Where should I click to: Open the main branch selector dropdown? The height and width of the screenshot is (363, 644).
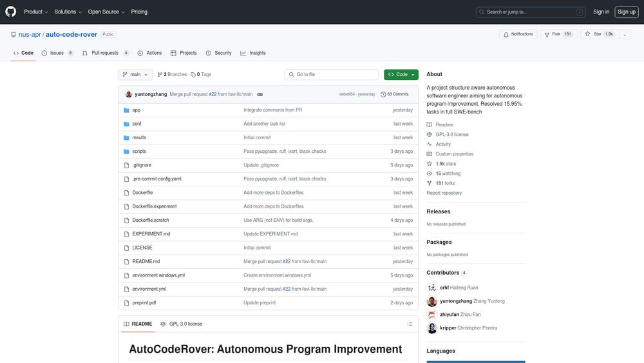point(135,74)
